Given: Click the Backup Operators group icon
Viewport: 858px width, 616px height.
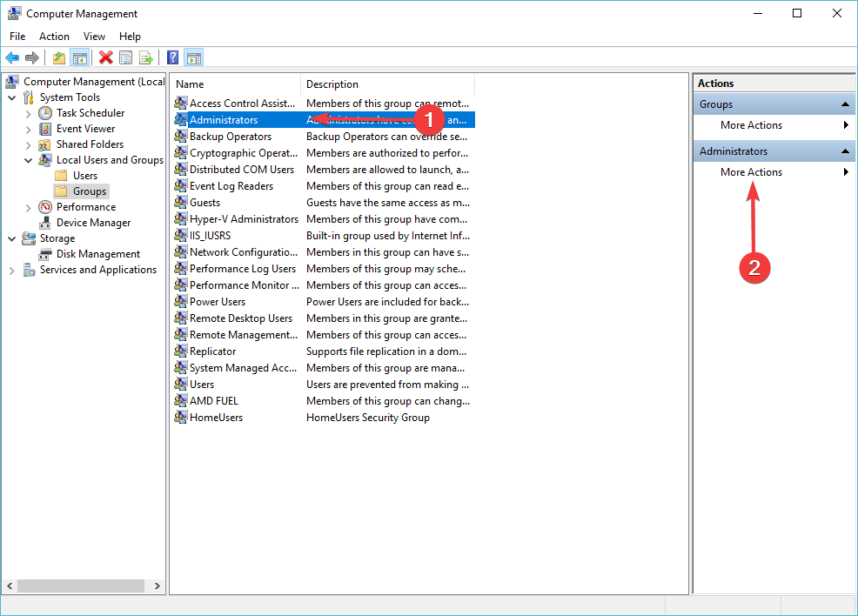Looking at the screenshot, I should point(181,137).
